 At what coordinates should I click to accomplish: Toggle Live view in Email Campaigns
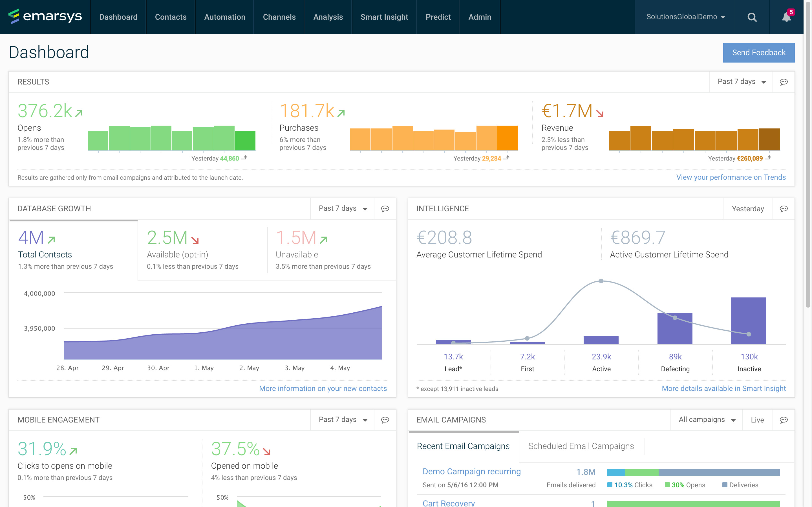757,420
